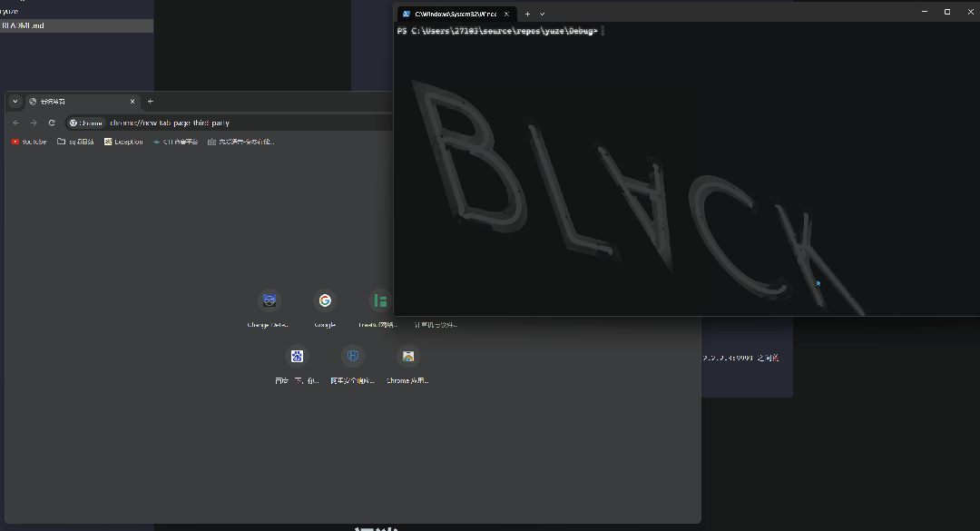The image size is (980, 531).
Task: Click the Chrome address bar URL
Action: pos(170,123)
